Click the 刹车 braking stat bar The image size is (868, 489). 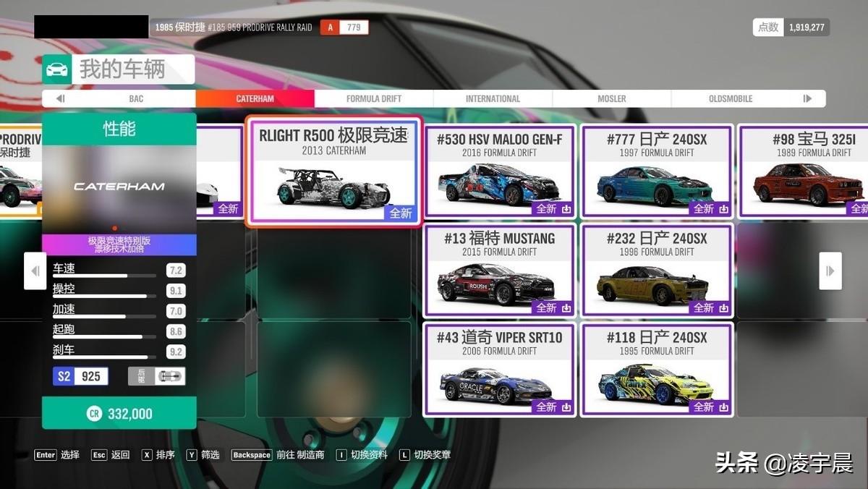104,357
